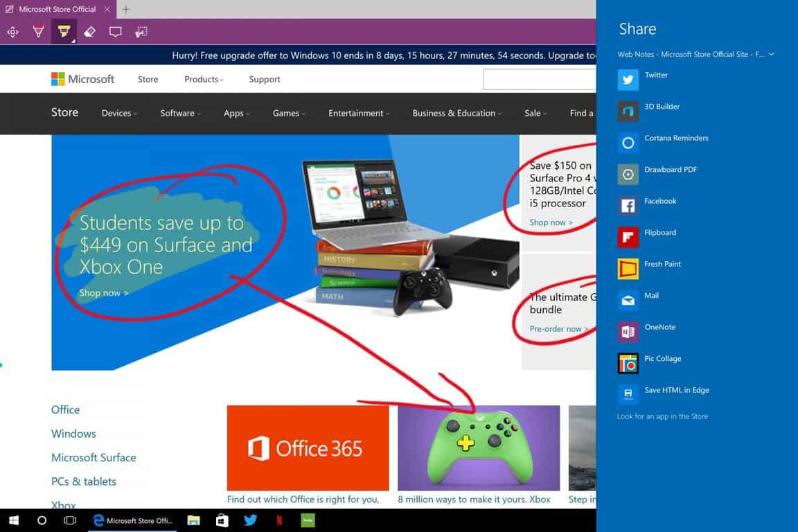Click the Office 365 tile

click(x=308, y=448)
